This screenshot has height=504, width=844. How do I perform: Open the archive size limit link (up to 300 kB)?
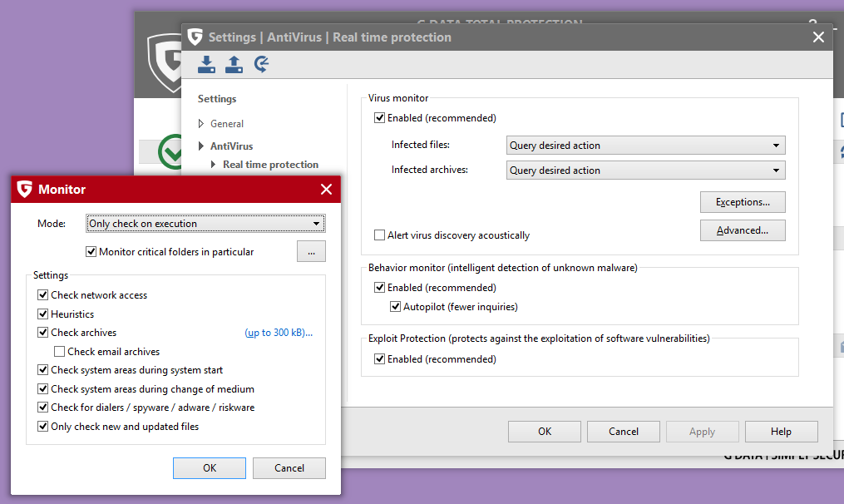(279, 333)
